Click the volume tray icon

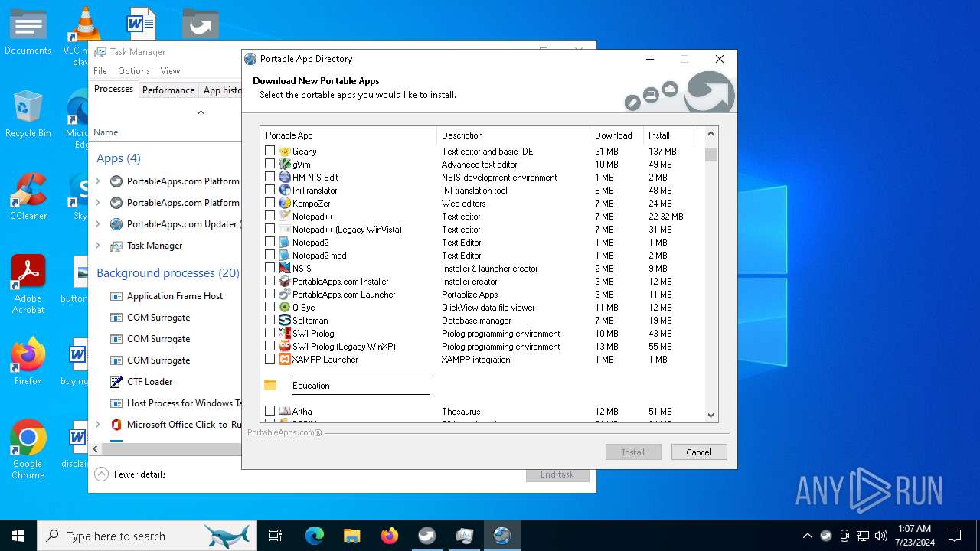pyautogui.click(x=881, y=536)
